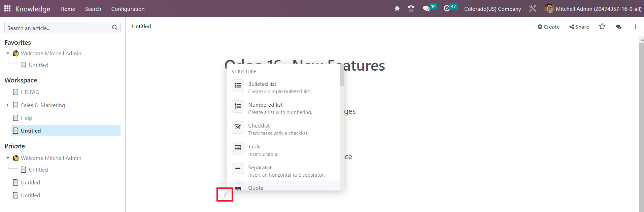Click the commands popup scrollbar thumb
This screenshot has width=644, height=212.
(x=342, y=75)
